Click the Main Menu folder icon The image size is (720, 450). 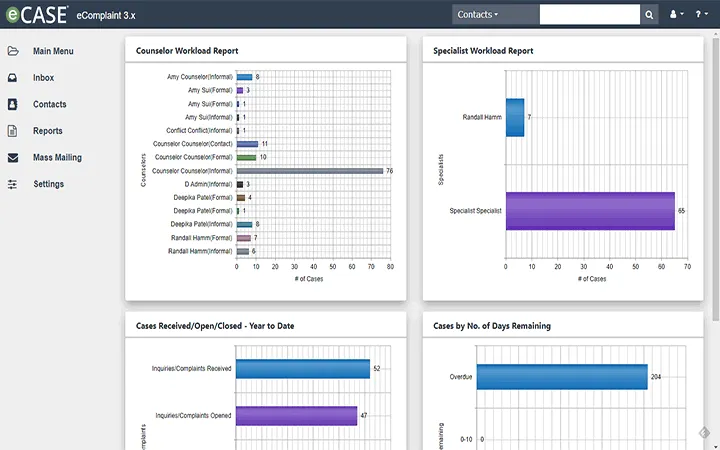(x=13, y=51)
